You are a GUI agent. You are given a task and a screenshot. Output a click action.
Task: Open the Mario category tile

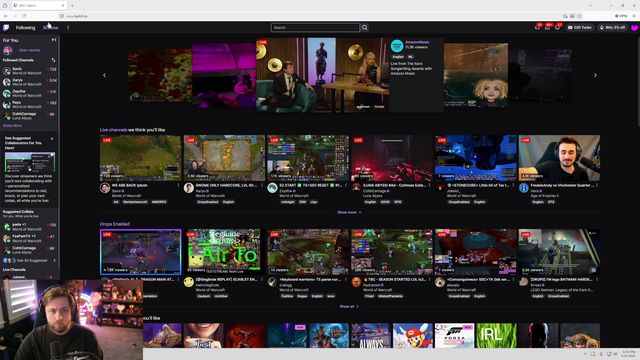coord(413,336)
